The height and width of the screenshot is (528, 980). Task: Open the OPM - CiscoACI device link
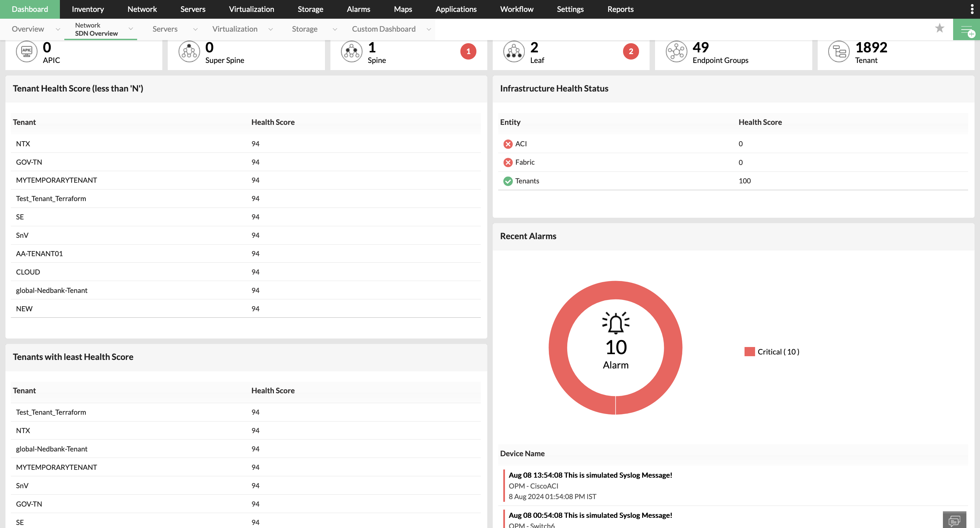click(533, 486)
